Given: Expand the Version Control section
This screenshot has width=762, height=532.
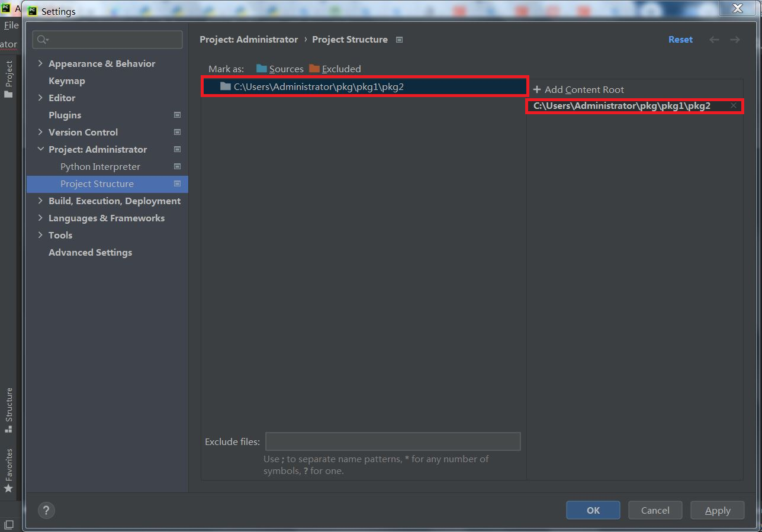Looking at the screenshot, I should (x=40, y=132).
